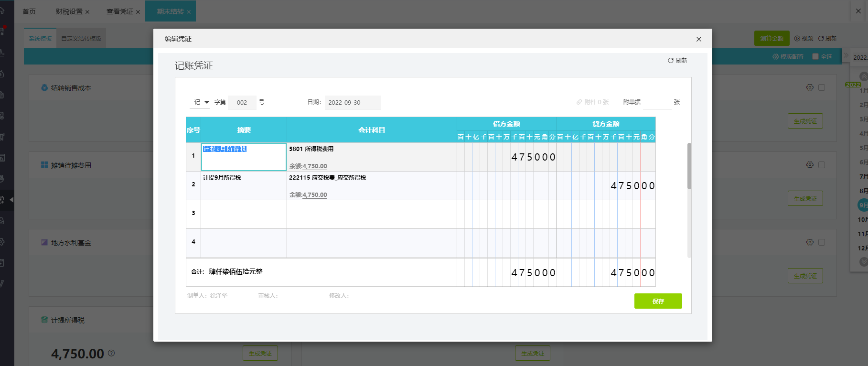Viewport: 868px width, 366px height.
Task: Click the 模版配置 template config icon
Action: 775,57
